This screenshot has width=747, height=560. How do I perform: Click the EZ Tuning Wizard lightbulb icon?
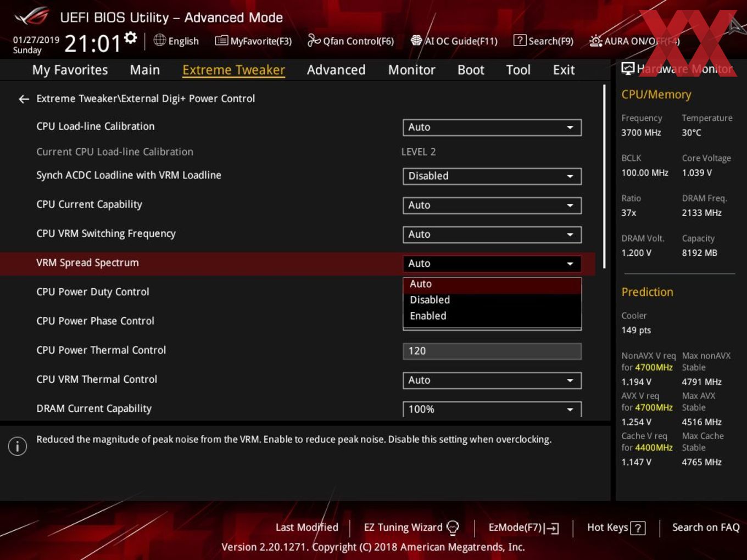click(x=453, y=528)
